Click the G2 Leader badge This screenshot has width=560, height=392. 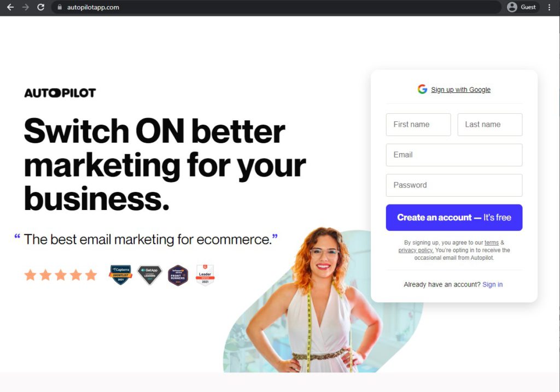205,274
